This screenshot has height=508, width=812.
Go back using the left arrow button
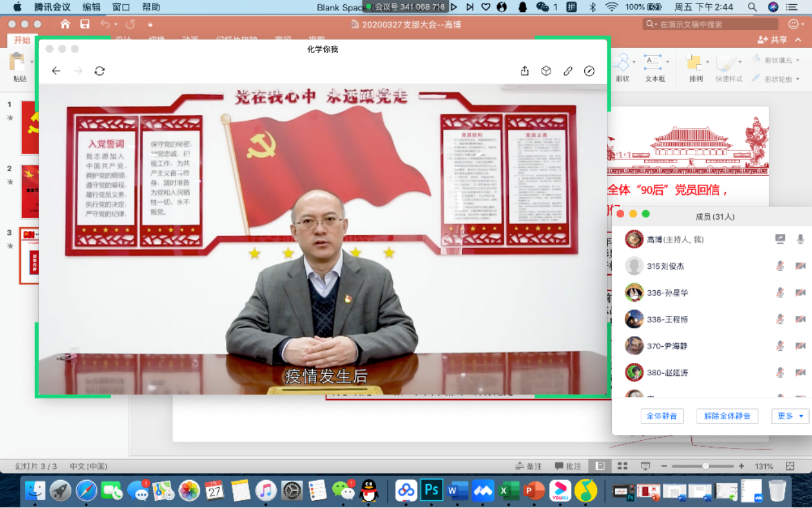[56, 71]
